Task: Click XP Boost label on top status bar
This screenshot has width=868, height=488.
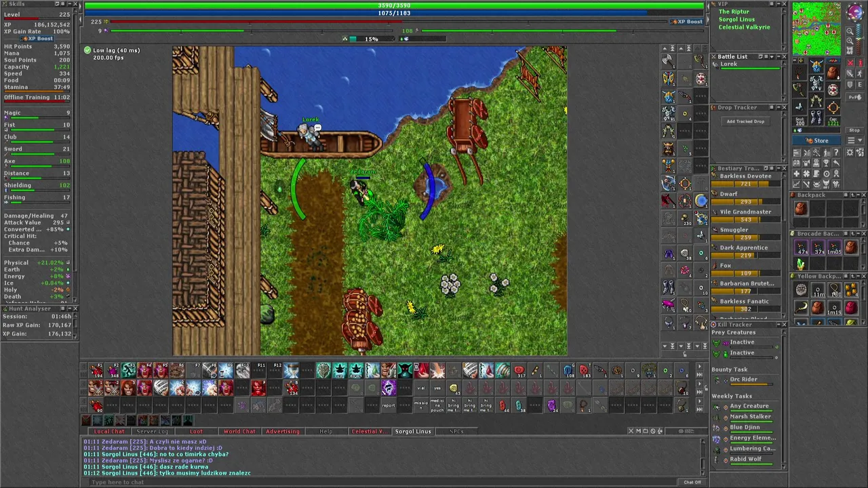Action: pos(687,22)
